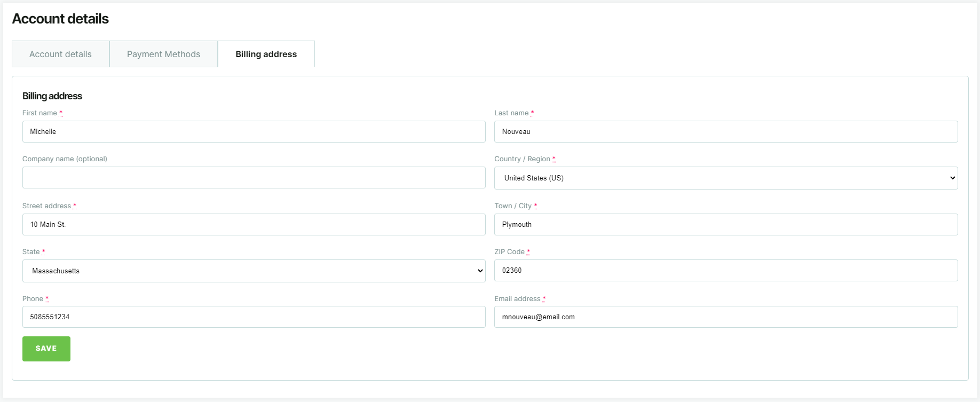Image resolution: width=980 pixels, height=402 pixels.
Task: Click the 'Account details' page title
Action: pos(60,19)
